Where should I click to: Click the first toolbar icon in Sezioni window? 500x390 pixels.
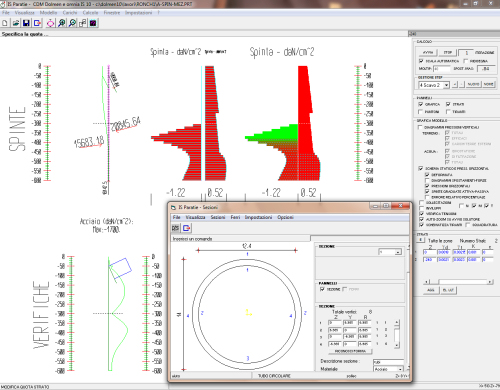(x=175, y=228)
